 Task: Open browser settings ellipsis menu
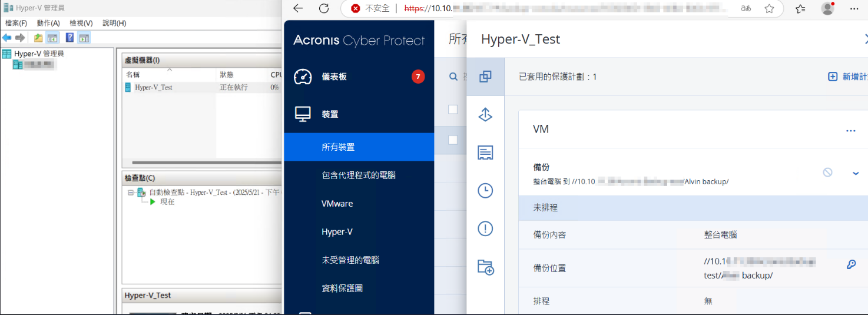(x=854, y=8)
